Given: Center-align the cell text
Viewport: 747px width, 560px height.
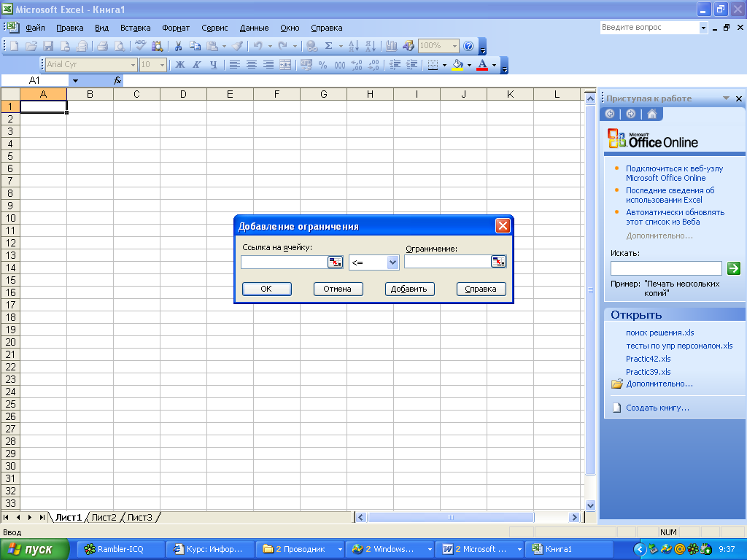Looking at the screenshot, I should coord(251,64).
